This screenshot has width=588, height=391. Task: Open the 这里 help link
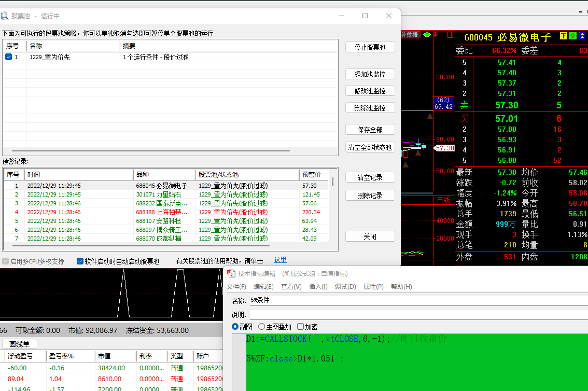[x=280, y=260]
